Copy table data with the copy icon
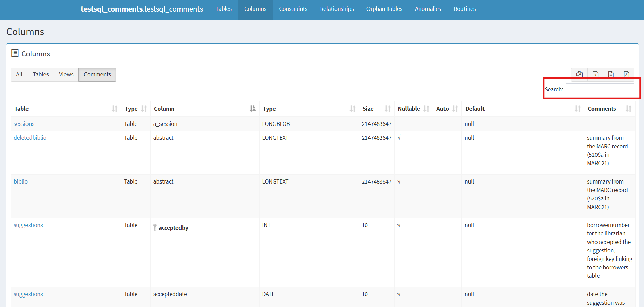Image resolution: width=644 pixels, height=307 pixels. (x=580, y=74)
